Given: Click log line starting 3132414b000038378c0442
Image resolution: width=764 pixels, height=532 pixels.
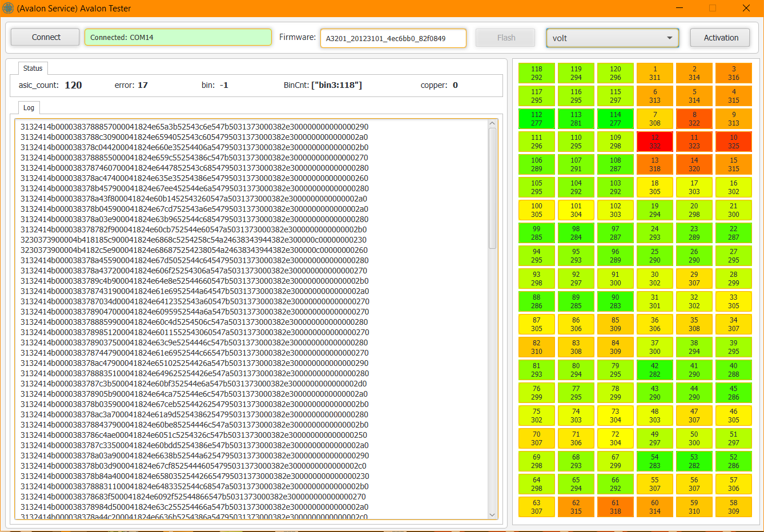Looking at the screenshot, I should point(195,147).
